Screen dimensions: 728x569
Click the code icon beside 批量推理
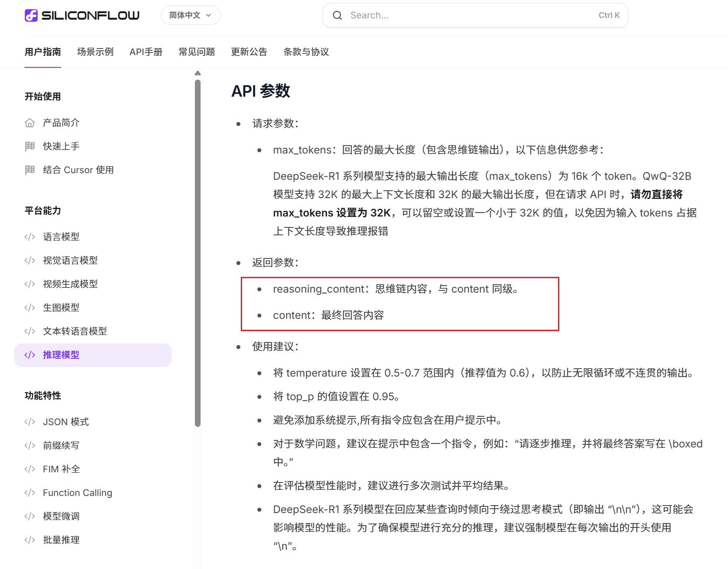(x=30, y=540)
